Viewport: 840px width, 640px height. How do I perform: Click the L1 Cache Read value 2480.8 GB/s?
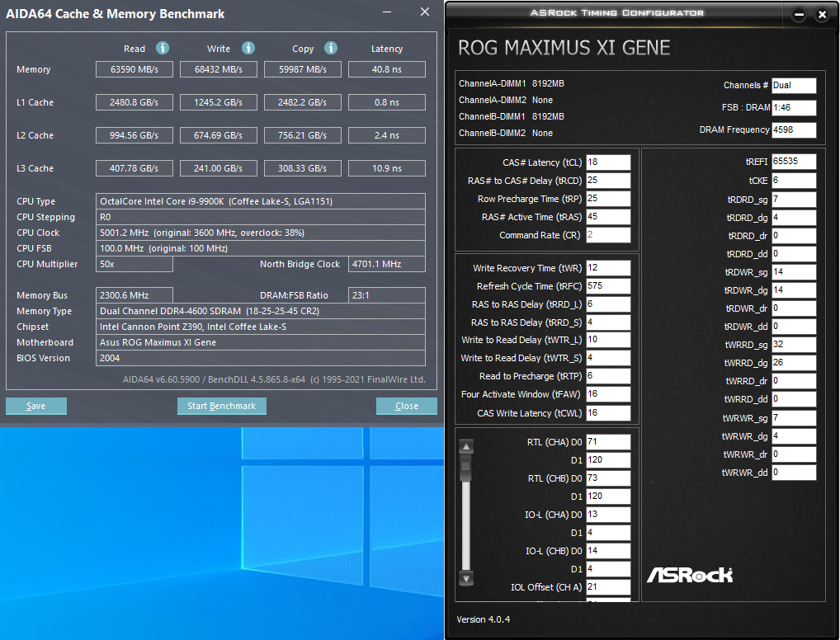(x=134, y=102)
